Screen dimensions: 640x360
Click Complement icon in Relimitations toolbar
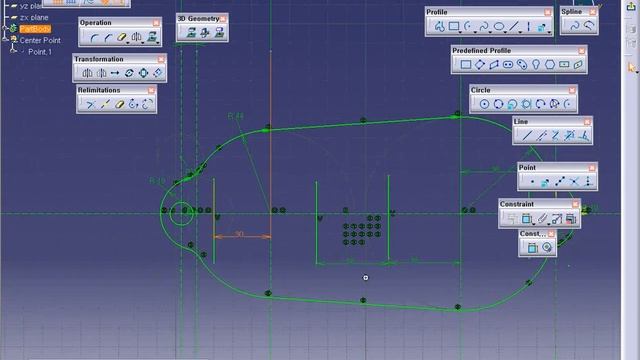click(x=147, y=104)
